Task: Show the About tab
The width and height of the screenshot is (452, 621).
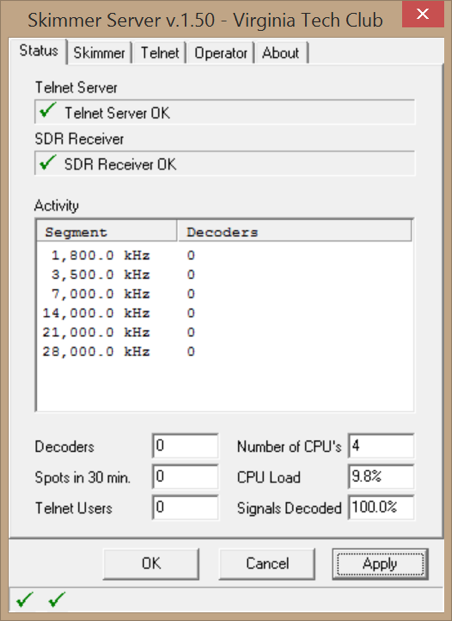Action: [281, 53]
